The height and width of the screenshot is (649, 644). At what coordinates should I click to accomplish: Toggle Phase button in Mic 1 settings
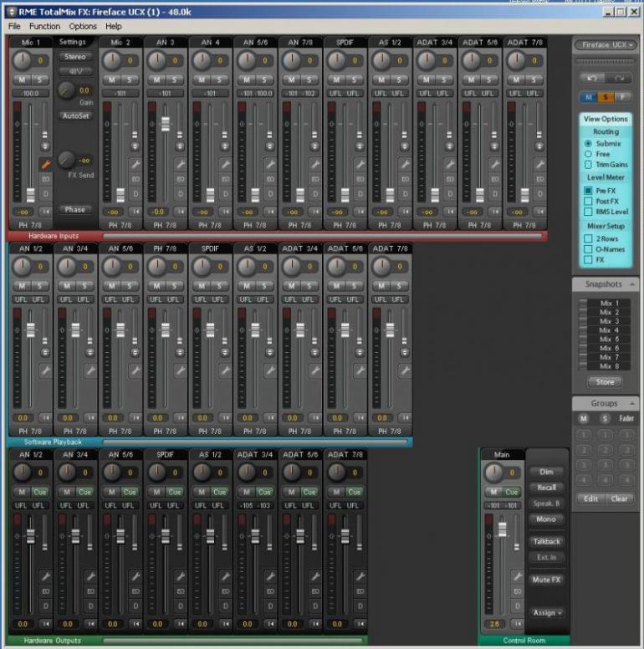click(x=75, y=210)
